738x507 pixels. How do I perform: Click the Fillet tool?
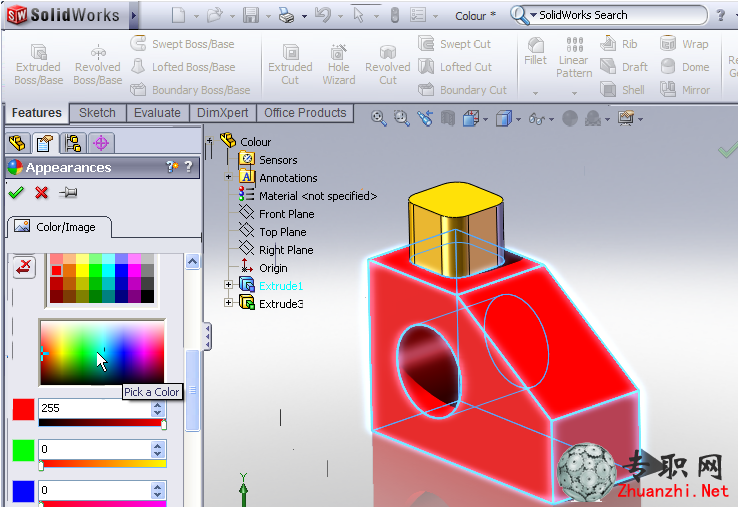tap(536, 51)
